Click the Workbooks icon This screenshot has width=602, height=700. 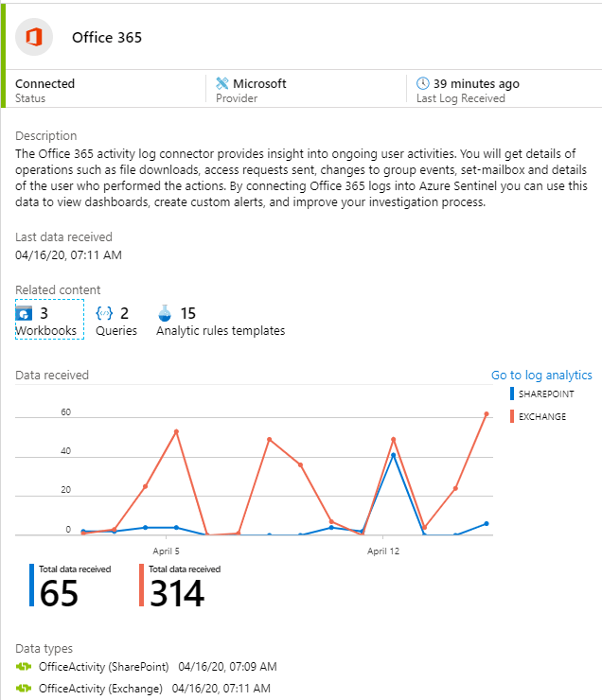[25, 312]
